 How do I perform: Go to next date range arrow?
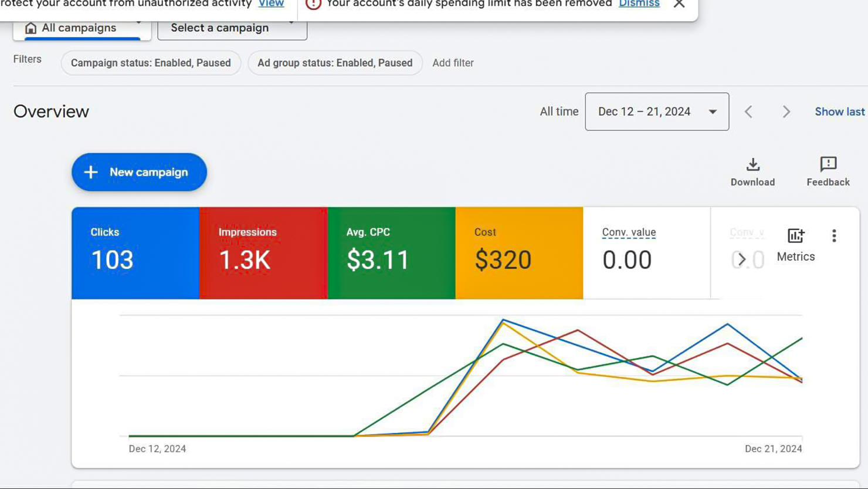point(786,112)
